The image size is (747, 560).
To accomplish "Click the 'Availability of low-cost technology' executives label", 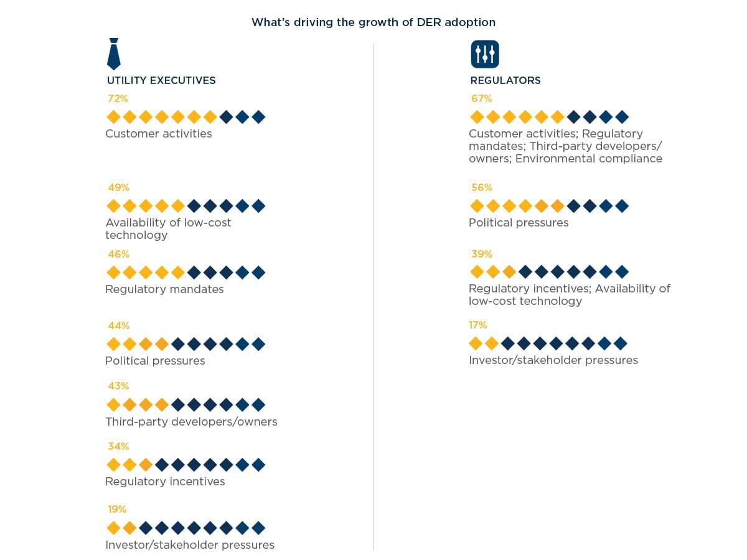I will (x=168, y=228).
